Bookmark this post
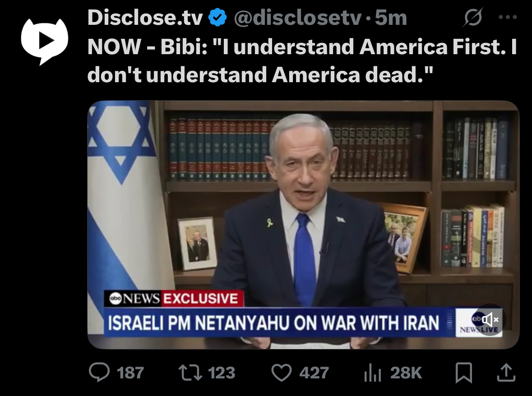This screenshot has width=532, height=396. point(463,373)
